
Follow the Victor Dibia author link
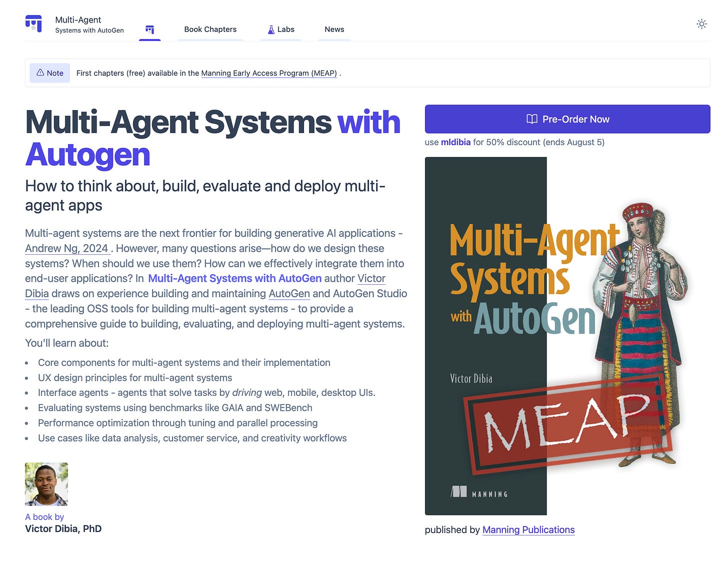point(371,278)
